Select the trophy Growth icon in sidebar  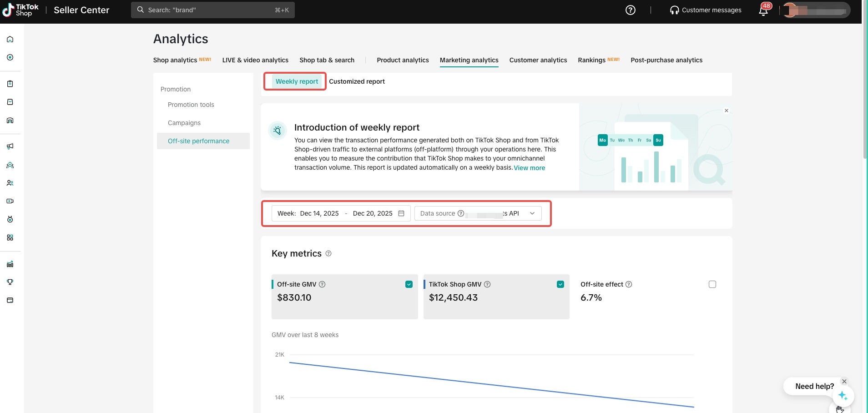coord(10,282)
